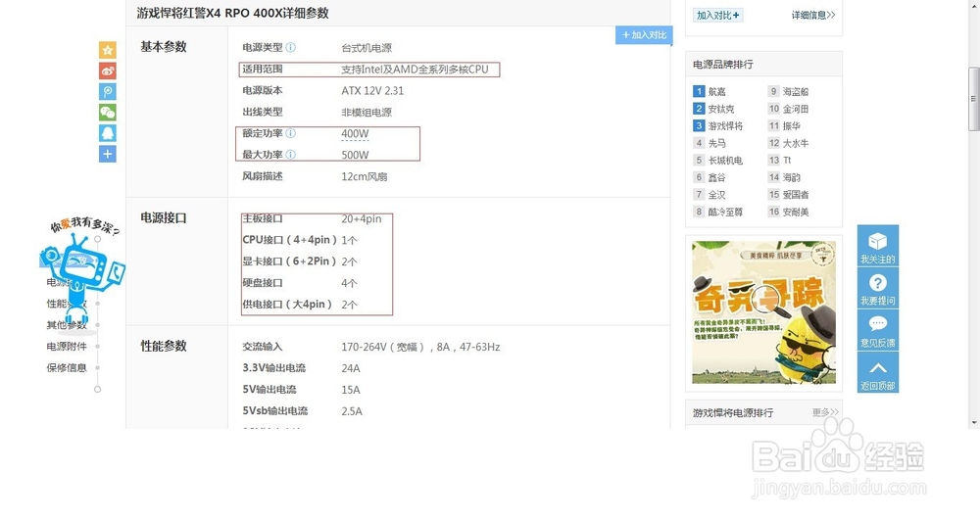Click 12cm风扇 fan description value

coord(365,177)
